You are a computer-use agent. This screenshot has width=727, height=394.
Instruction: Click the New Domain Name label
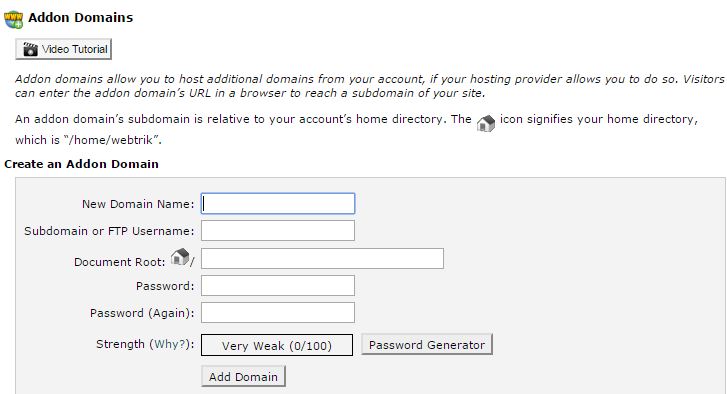tap(138, 204)
